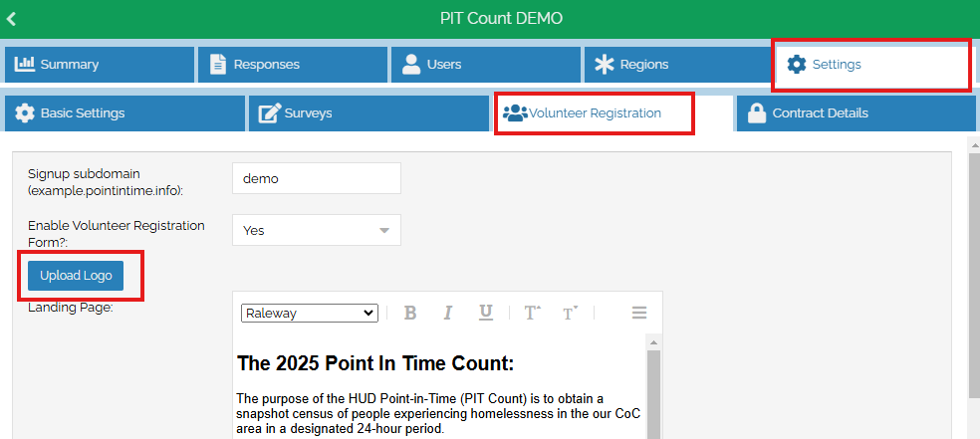The image size is (980, 439).
Task: Open the Basic Settings sub-tab
Action: (x=123, y=113)
